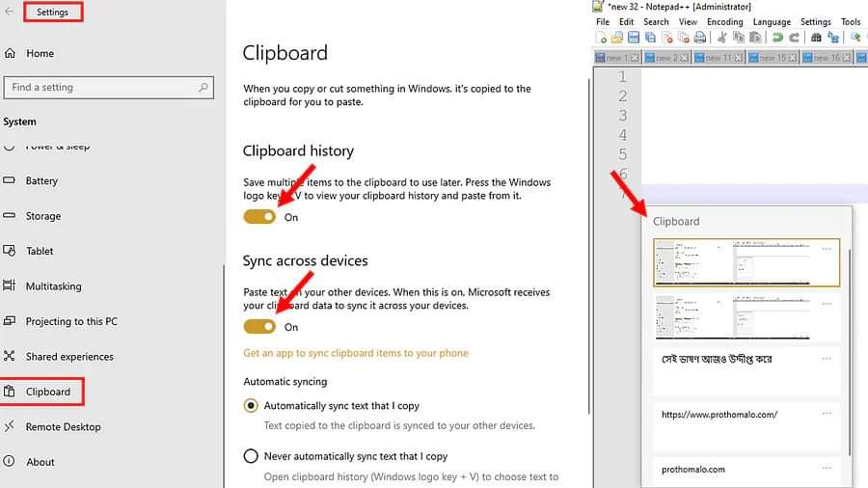Open Encoding menu in Notepad++
The height and width of the screenshot is (488, 868).
(724, 21)
